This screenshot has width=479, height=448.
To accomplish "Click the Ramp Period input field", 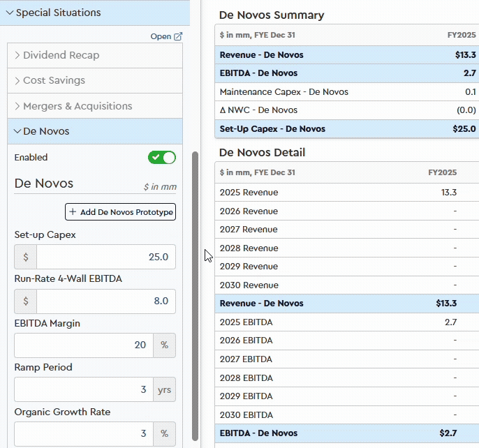I will pyautogui.click(x=82, y=389).
